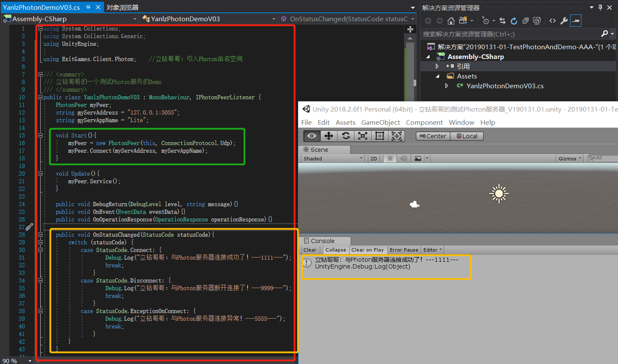Click the Forward arrow in Solution Explorer
This screenshot has width=618, height=364.
(x=440, y=20)
